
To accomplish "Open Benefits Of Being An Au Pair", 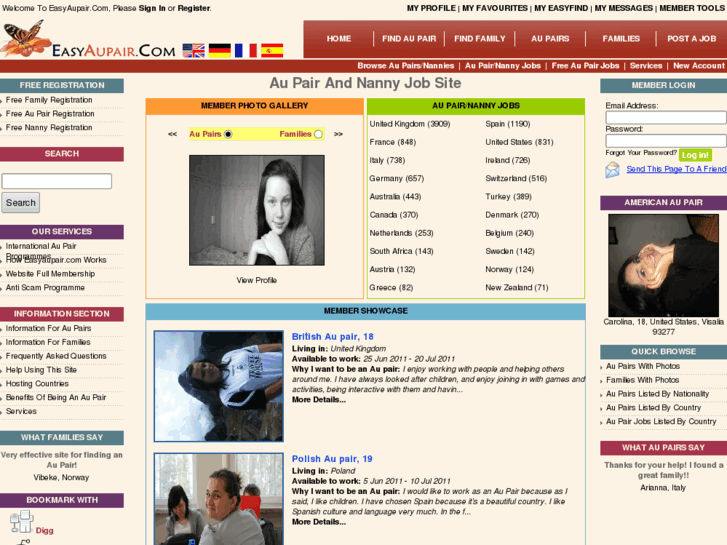I will click(x=56, y=398).
